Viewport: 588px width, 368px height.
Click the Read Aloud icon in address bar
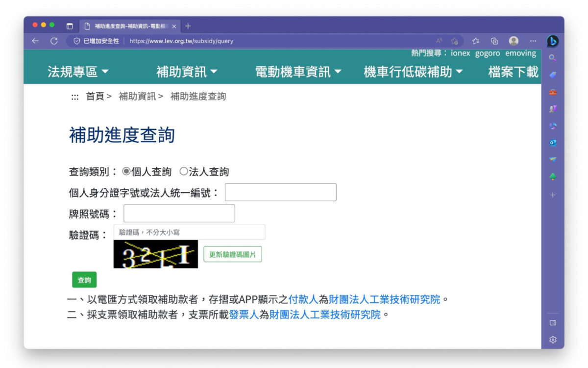click(439, 41)
